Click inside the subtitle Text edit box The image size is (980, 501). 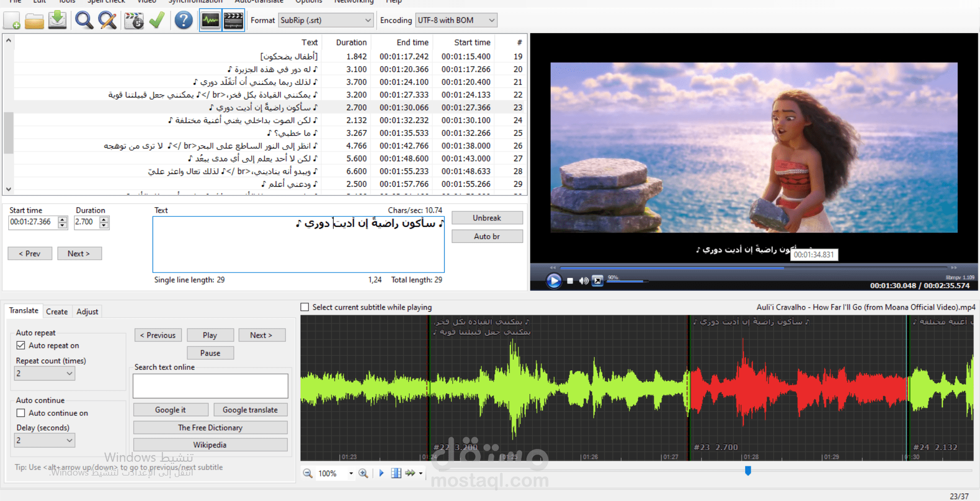pyautogui.click(x=299, y=244)
